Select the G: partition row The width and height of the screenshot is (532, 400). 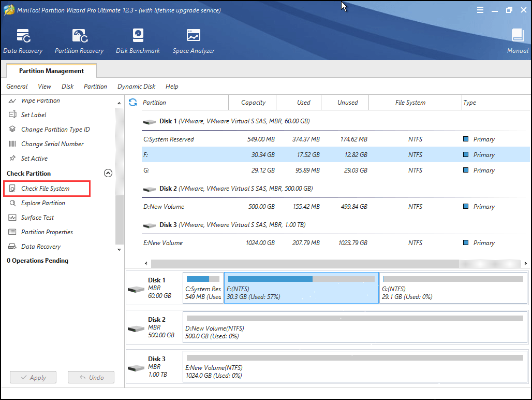(335, 170)
